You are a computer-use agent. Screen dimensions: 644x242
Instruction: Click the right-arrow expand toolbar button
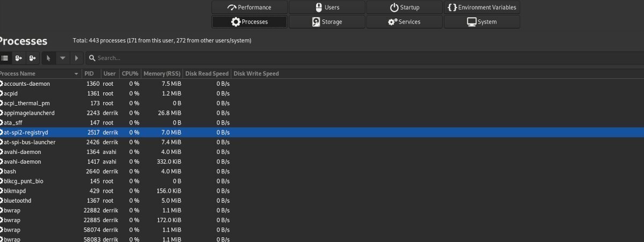click(77, 58)
